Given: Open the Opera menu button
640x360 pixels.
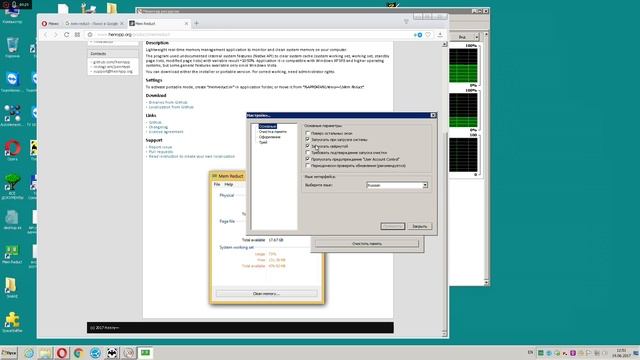Looking at the screenshot, I should (50, 24).
